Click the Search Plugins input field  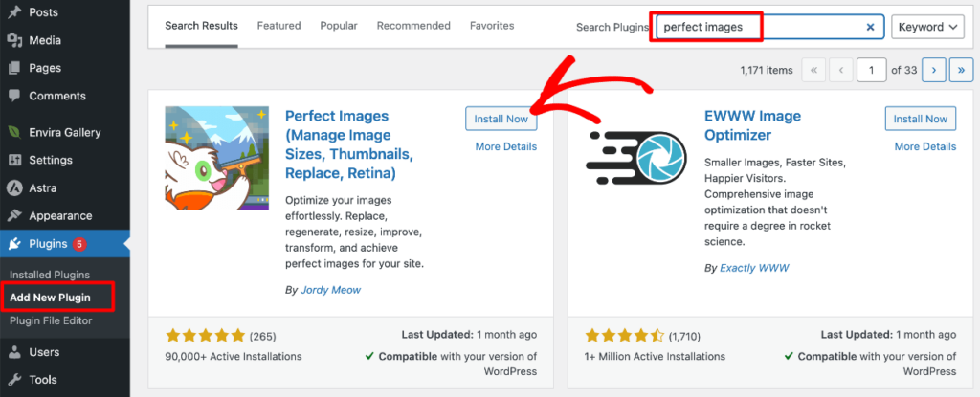[x=769, y=27]
